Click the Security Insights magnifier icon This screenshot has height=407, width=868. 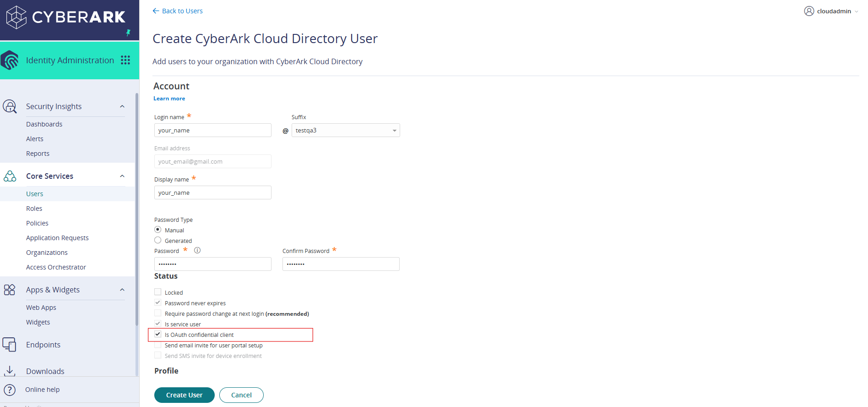coord(10,106)
